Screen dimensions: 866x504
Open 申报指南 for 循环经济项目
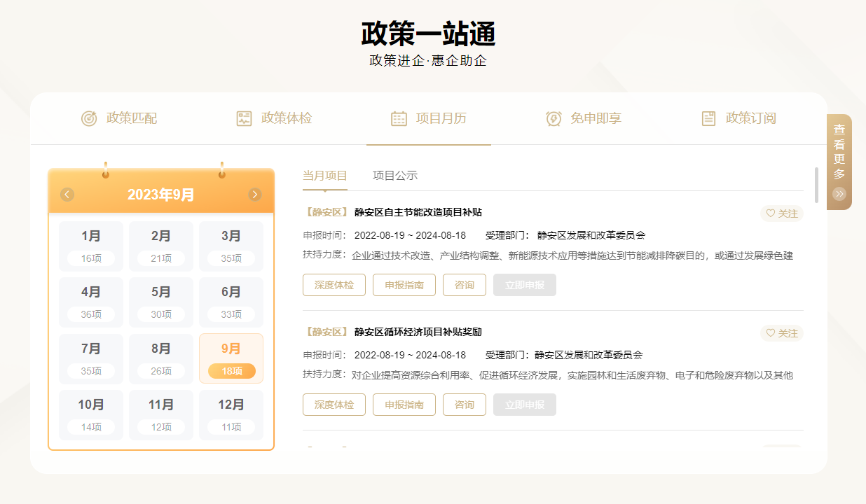click(404, 405)
